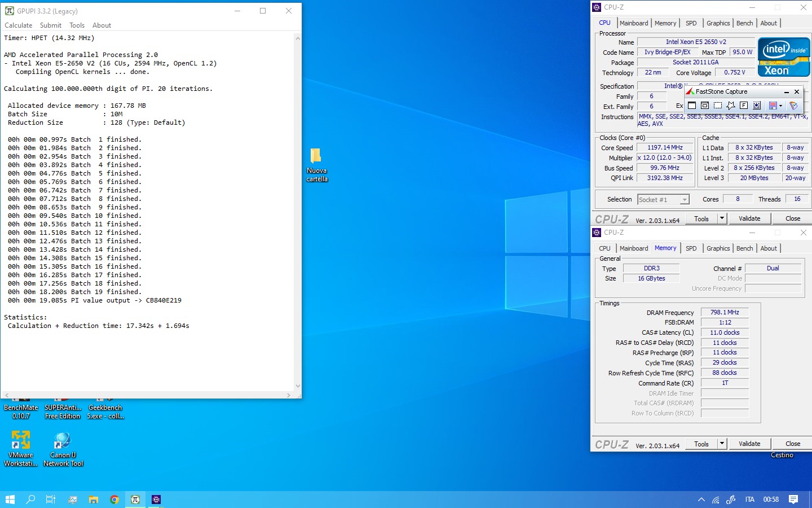Screen dimensions: 812x508
Task: Click the Core Speed 1197.14 MHz value
Action: click(665, 147)
